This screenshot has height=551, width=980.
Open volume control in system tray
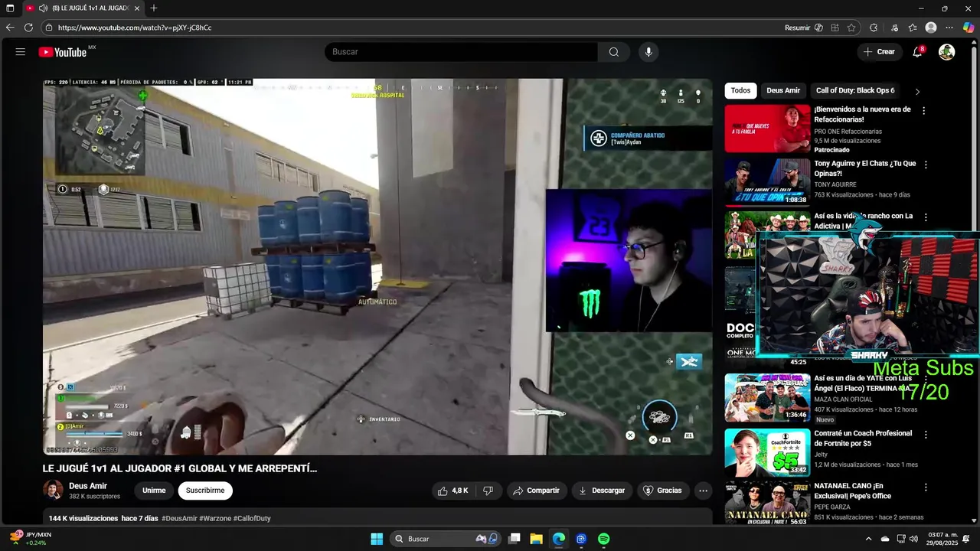[x=913, y=539]
